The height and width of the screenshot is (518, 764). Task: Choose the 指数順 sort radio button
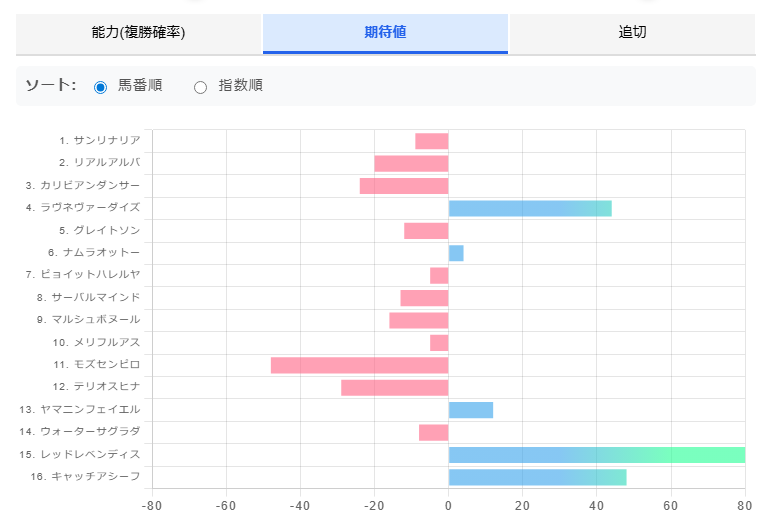pos(200,87)
